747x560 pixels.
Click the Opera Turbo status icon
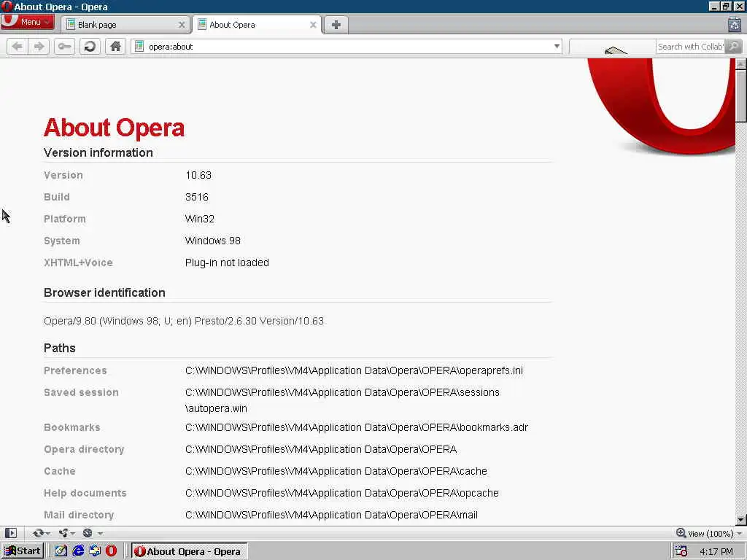click(x=88, y=533)
